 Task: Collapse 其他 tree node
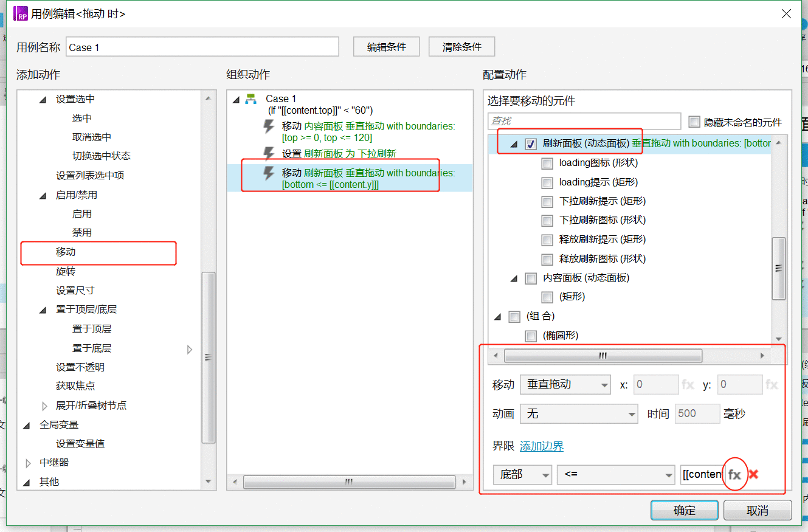point(27,482)
